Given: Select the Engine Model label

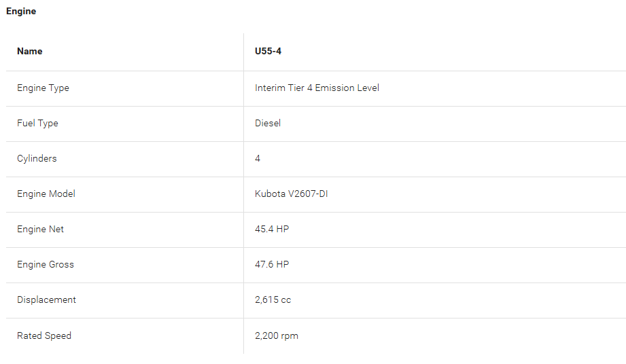Looking at the screenshot, I should click(x=46, y=194).
